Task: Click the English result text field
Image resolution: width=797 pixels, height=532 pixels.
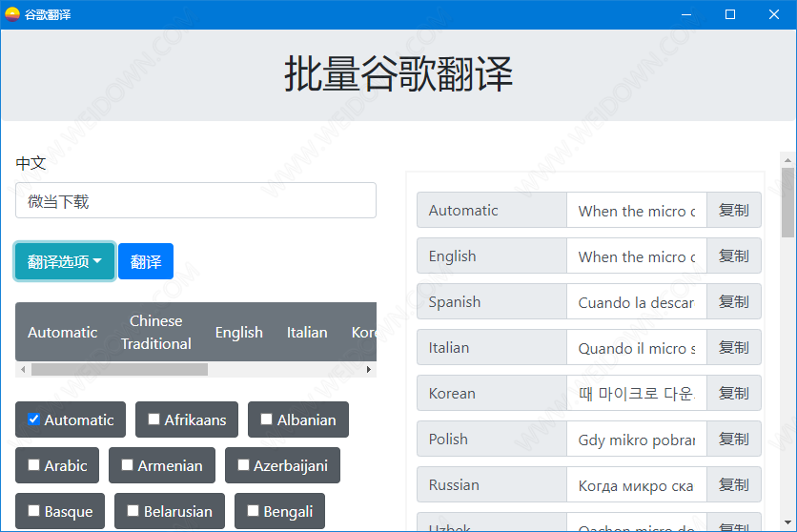Action: tap(637, 256)
